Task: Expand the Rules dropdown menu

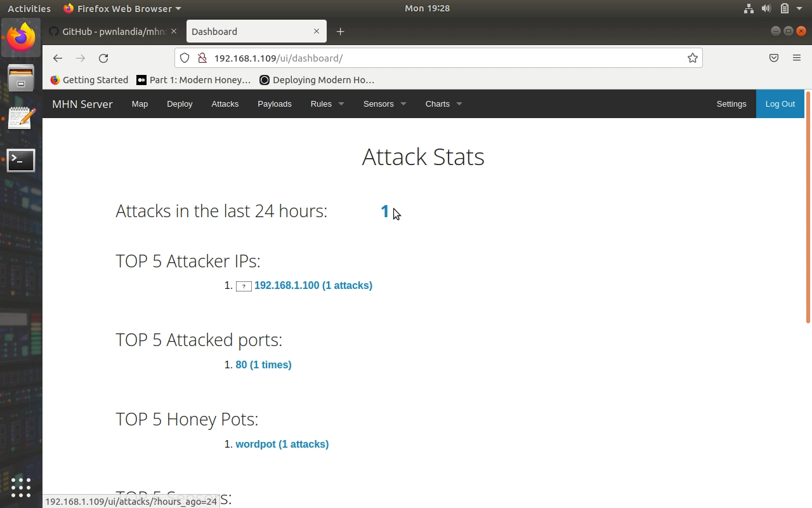Action: [327, 104]
